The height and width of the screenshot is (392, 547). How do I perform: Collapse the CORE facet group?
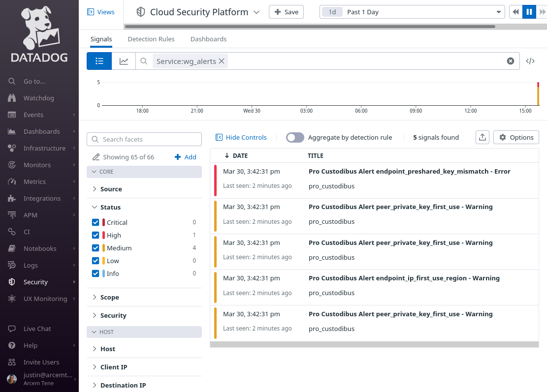pyautogui.click(x=144, y=172)
